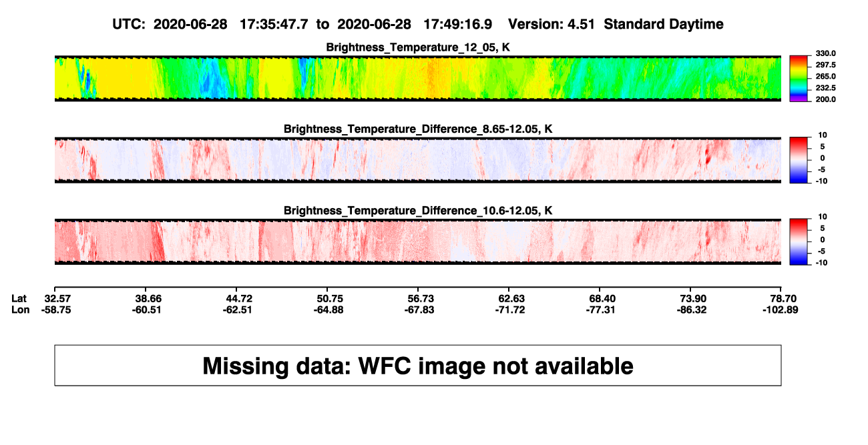Screen dimensions: 868x445
Task: Click the UTC start time 17:35:47.7
Action: pos(275,25)
